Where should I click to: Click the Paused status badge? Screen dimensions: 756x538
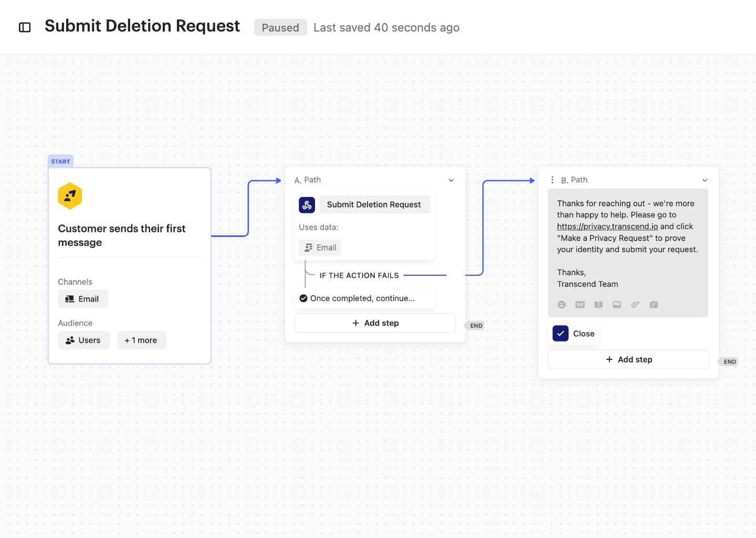tap(280, 27)
